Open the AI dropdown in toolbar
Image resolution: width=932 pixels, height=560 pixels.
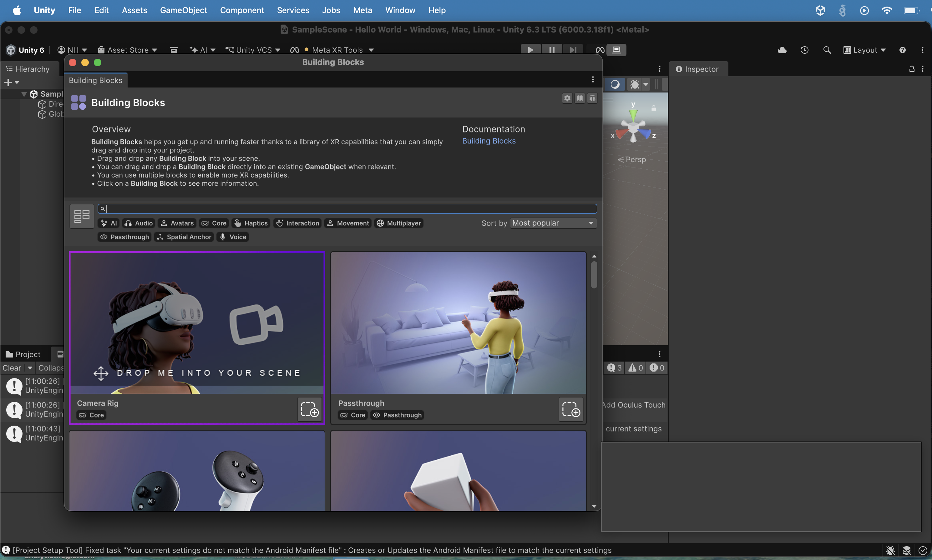(x=202, y=50)
